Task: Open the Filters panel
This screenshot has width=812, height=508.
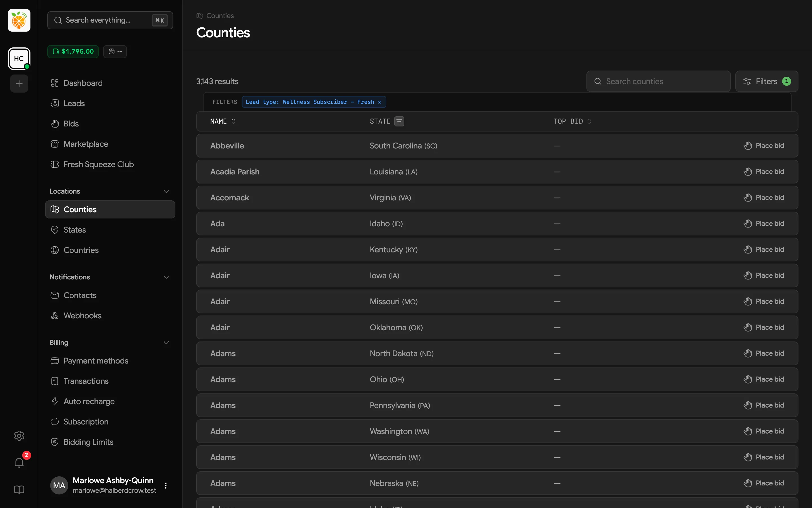Action: 767,81
